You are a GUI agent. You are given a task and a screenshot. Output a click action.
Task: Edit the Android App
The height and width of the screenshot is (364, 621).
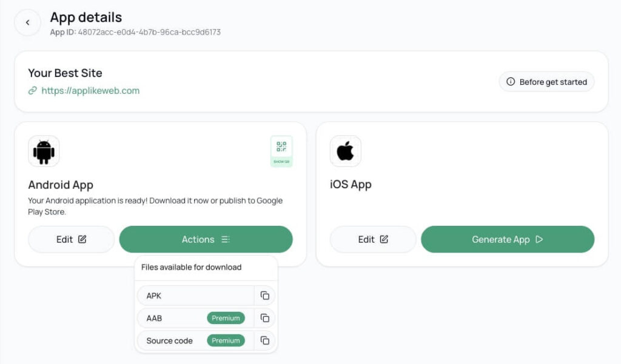coord(71,239)
